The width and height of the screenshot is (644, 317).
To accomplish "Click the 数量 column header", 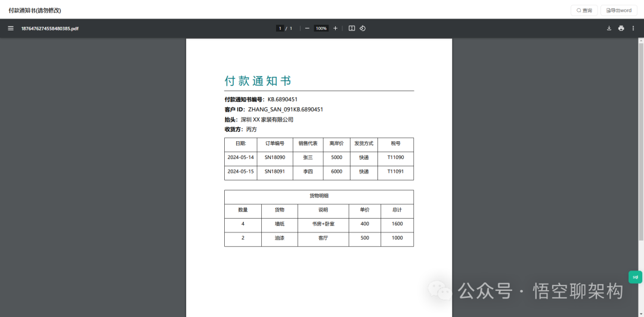I will [243, 210].
